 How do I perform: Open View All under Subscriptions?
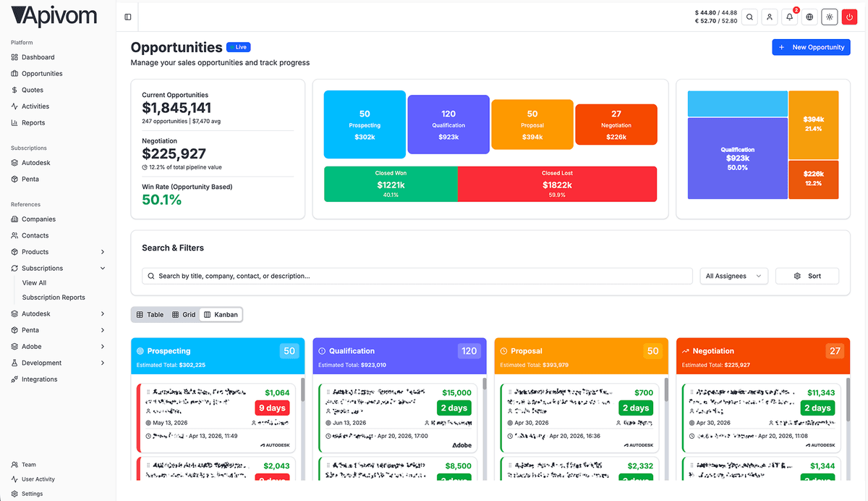[34, 283]
